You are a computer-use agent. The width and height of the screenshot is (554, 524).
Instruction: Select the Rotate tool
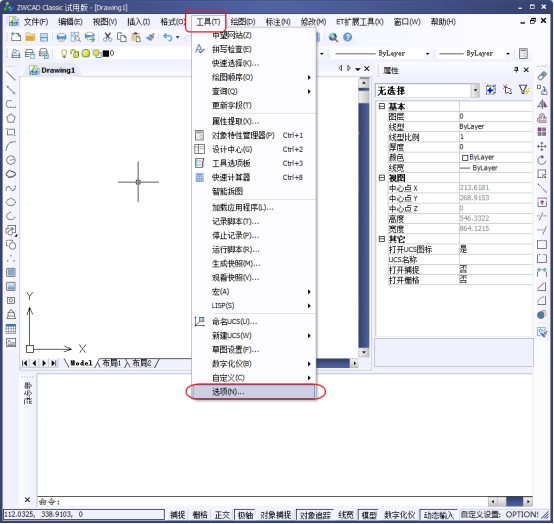[542, 160]
